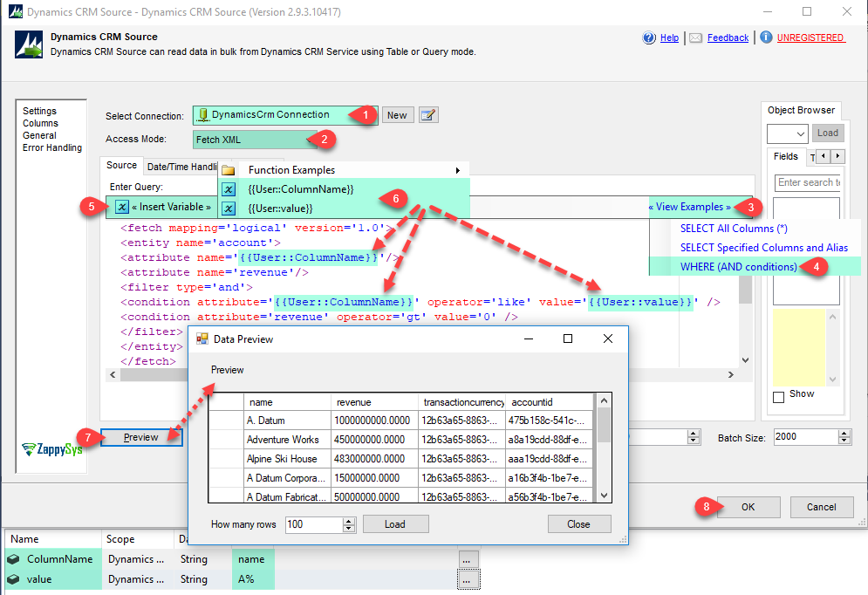The width and height of the screenshot is (868, 595).
Task: Click the query editor horizontal scrollbar
Action: click(x=420, y=375)
